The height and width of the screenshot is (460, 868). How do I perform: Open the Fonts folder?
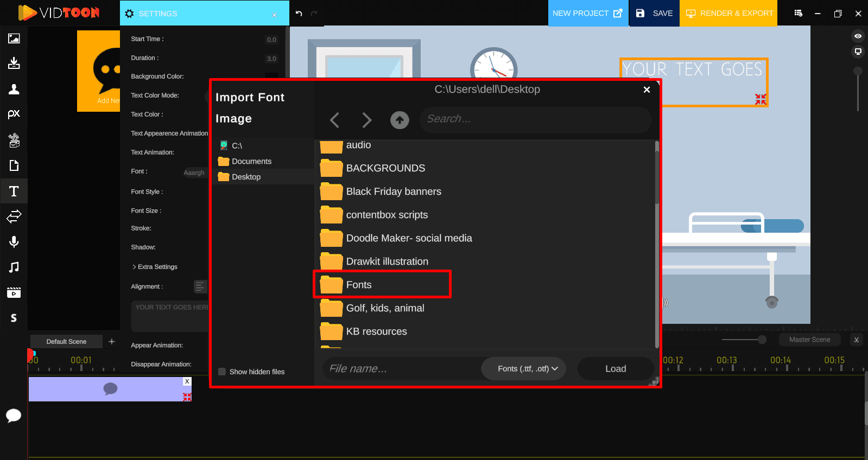click(359, 285)
